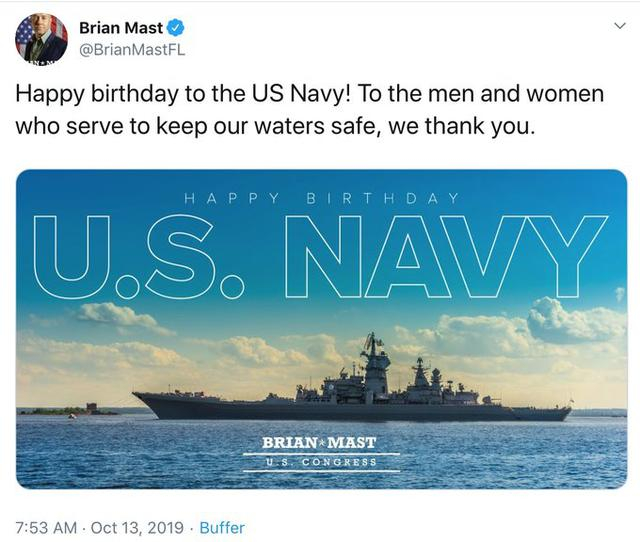The height and width of the screenshot is (542, 640).
Task: Click the tweet's first line mentioning US Navy
Action: [x=309, y=93]
